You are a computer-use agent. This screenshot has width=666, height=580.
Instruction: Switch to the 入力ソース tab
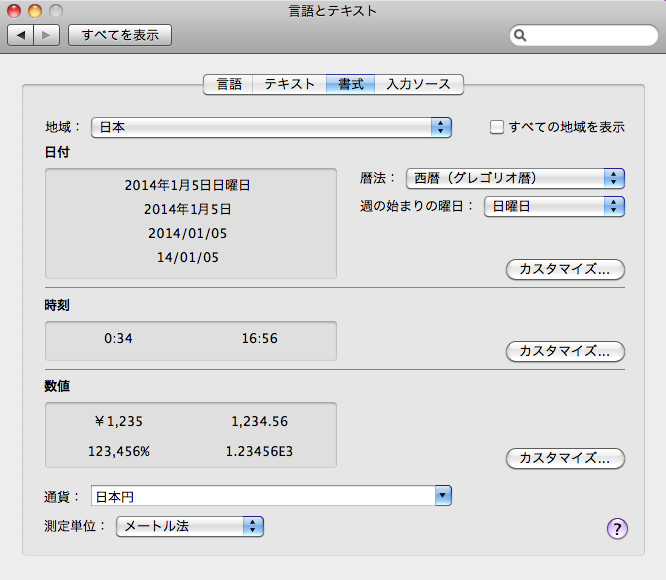[419, 84]
